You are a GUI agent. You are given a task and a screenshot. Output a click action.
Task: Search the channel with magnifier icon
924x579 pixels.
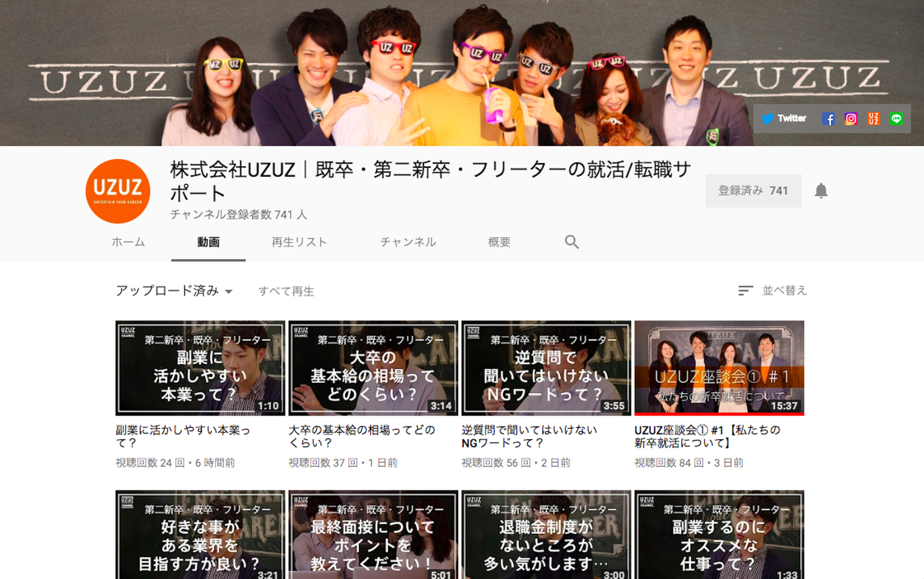pyautogui.click(x=572, y=242)
